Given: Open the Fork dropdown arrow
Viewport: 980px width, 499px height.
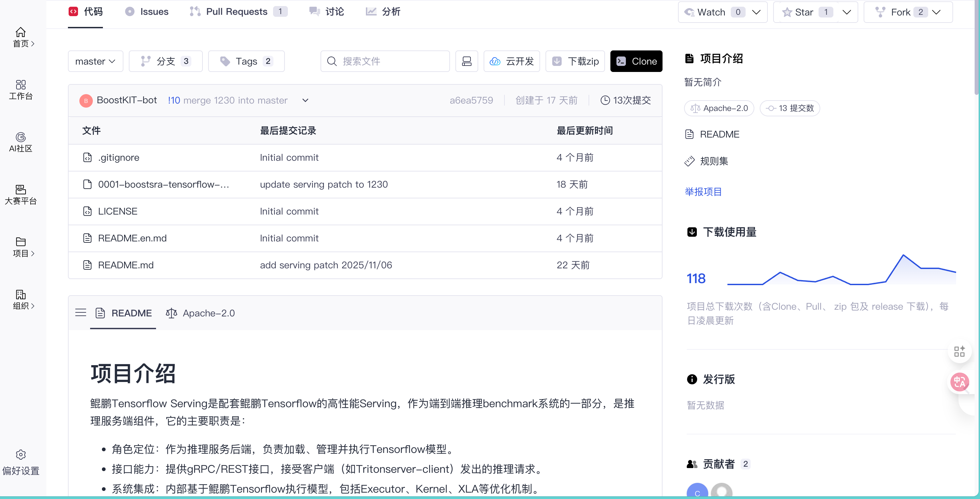Looking at the screenshot, I should (936, 12).
